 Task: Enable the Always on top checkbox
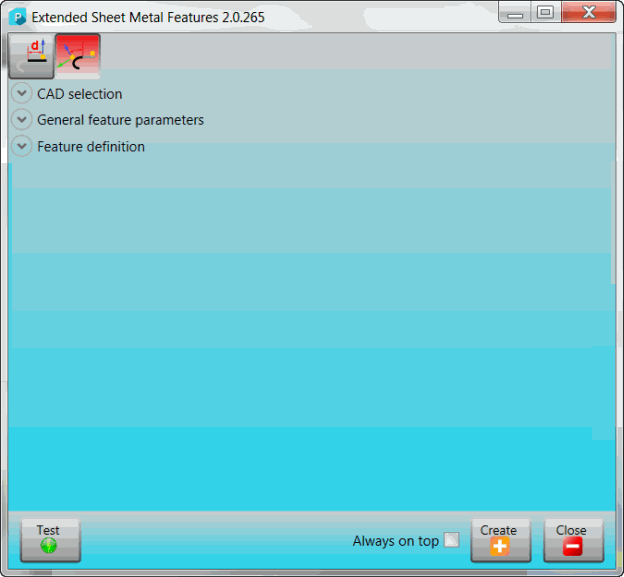pyautogui.click(x=452, y=541)
